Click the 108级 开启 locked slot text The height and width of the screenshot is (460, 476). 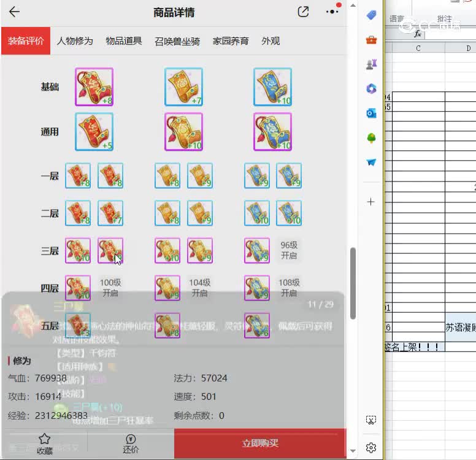click(x=289, y=288)
